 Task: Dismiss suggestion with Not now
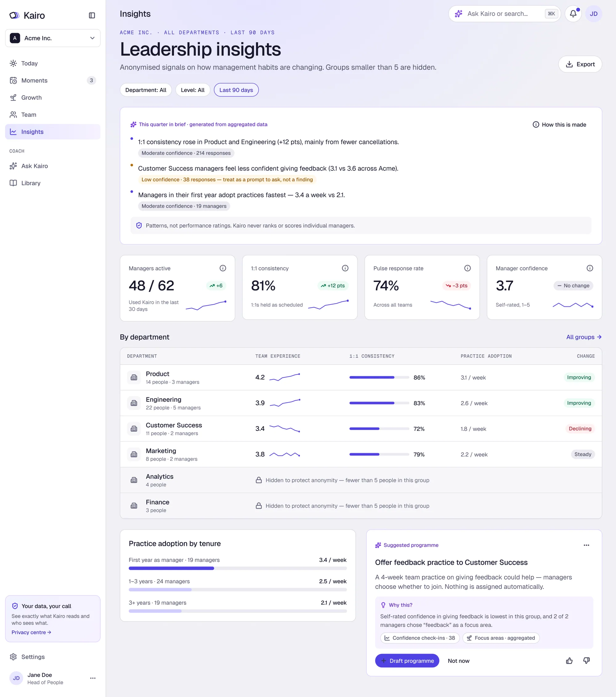(x=458, y=660)
